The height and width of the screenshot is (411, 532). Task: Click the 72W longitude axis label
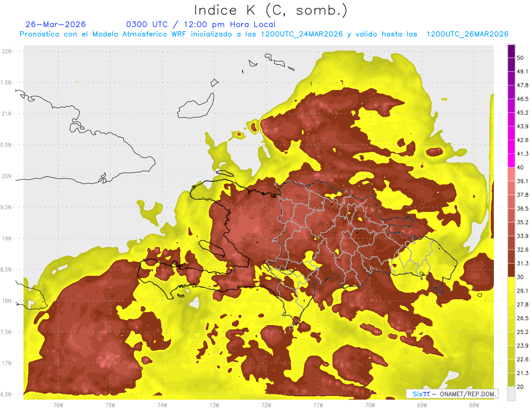[x=266, y=405]
